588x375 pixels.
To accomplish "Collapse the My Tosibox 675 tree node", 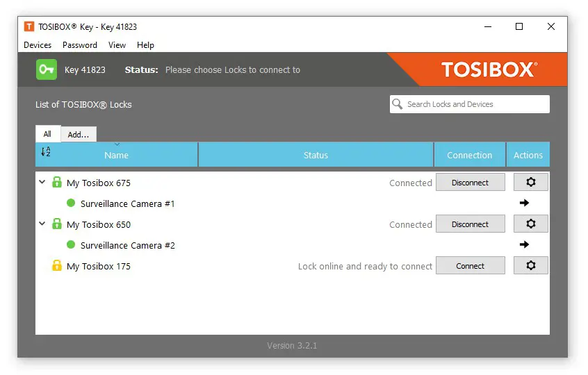I will point(42,182).
